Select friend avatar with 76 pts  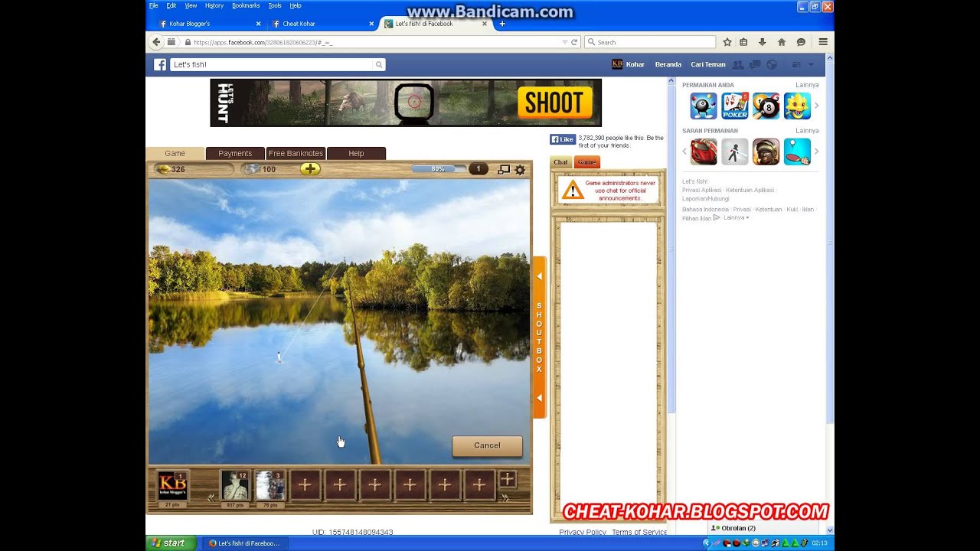[x=270, y=486]
